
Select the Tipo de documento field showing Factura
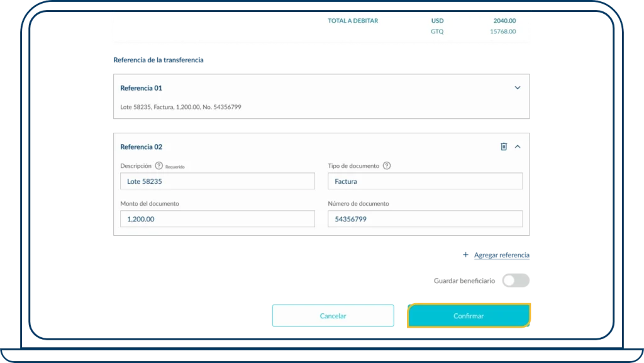[425, 181]
